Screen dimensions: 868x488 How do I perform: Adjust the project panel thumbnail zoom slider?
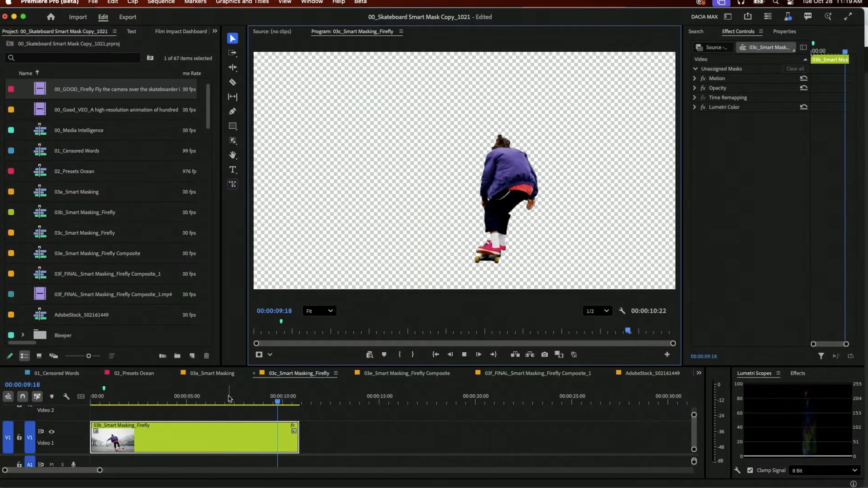coord(89,356)
